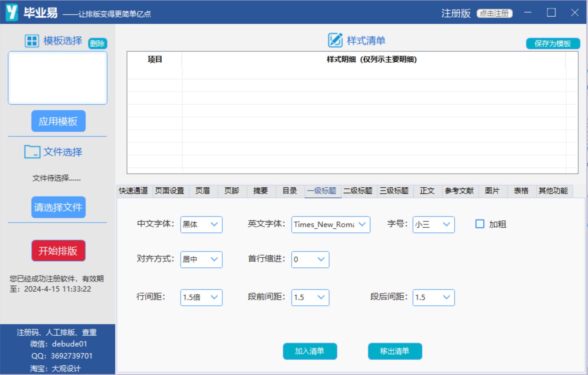Viewport: 588px width, 375px height.
Task: Click the 移出清单 button
Action: (x=395, y=351)
